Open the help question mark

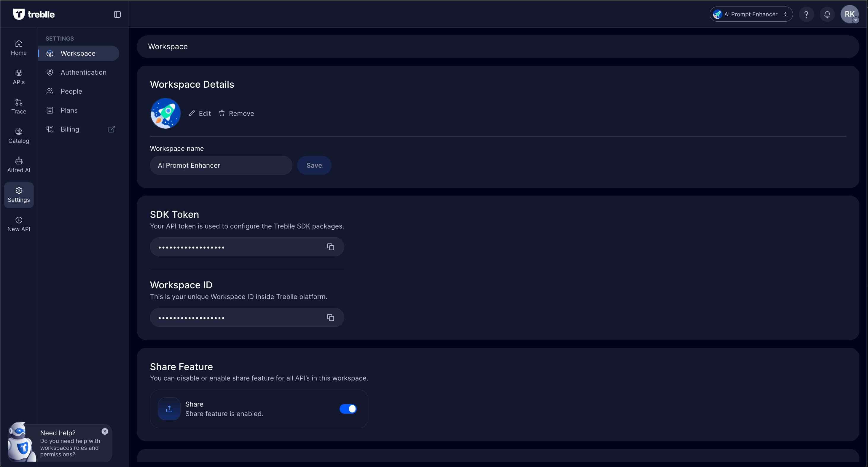[x=806, y=15]
